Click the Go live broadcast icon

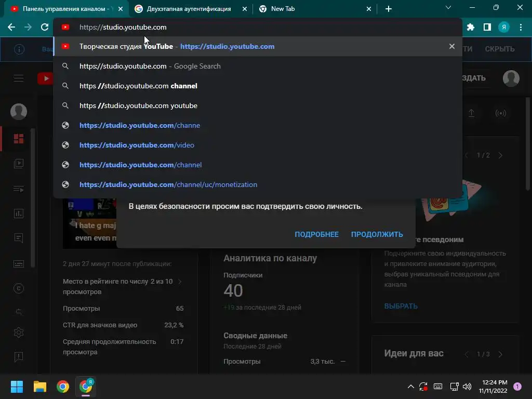[500, 113]
